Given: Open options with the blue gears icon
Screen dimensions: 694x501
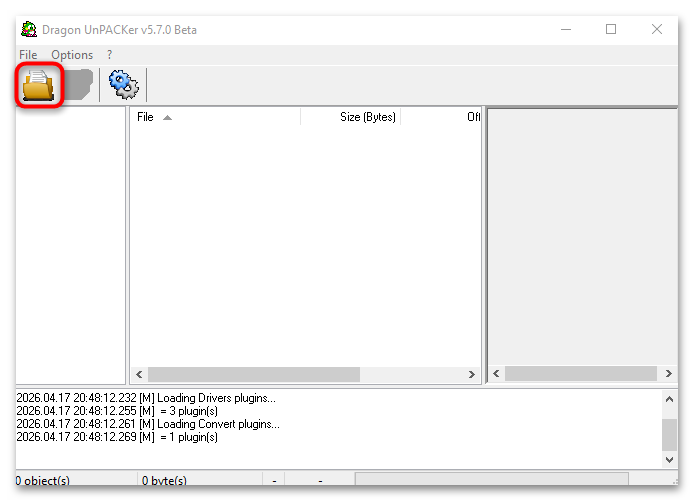Looking at the screenshot, I should tap(123, 84).
